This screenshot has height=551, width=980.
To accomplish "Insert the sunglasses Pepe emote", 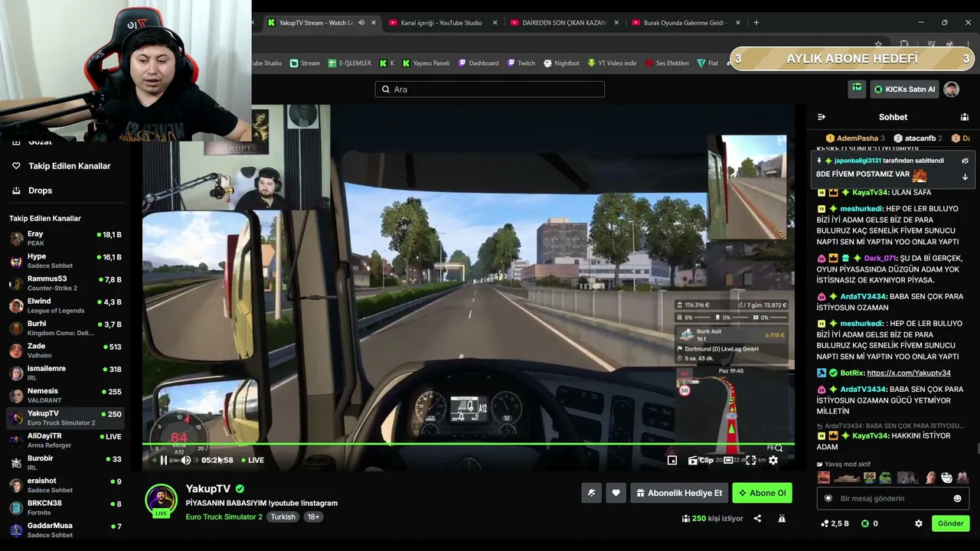I will click(x=885, y=478).
